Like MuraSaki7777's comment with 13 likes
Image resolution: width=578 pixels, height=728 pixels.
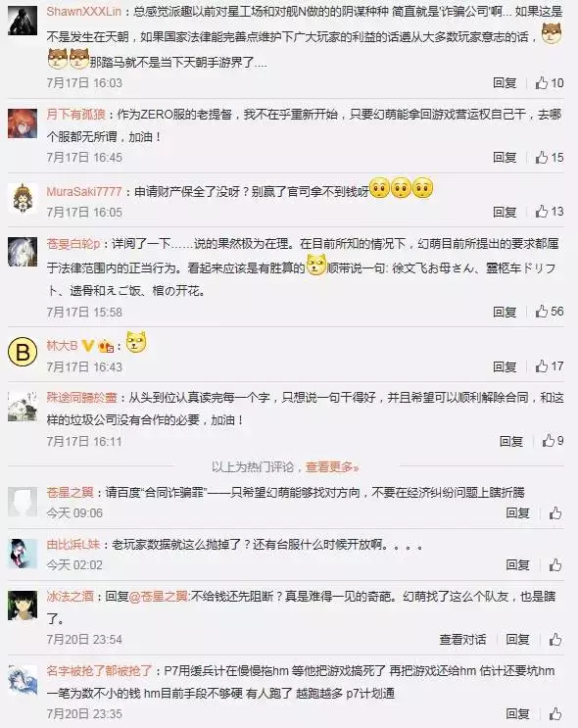coord(549,212)
